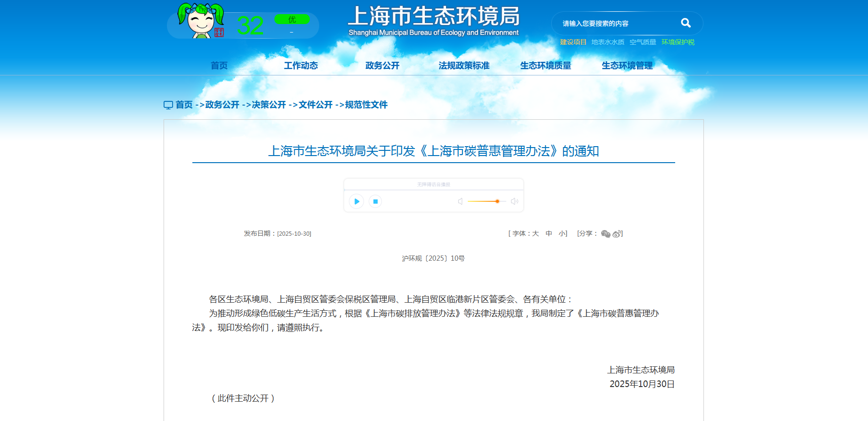The width and height of the screenshot is (868, 421).
Task: Set font size to small (小)
Action: coord(562,233)
